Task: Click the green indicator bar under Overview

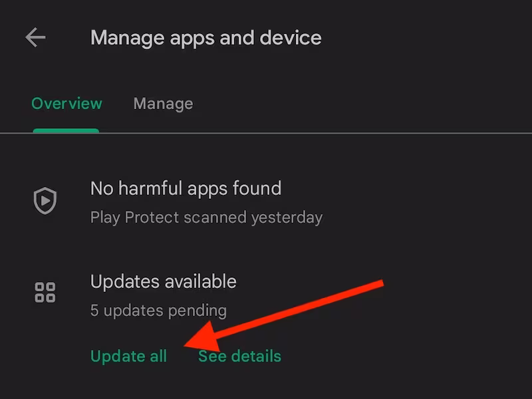Action: [x=66, y=131]
